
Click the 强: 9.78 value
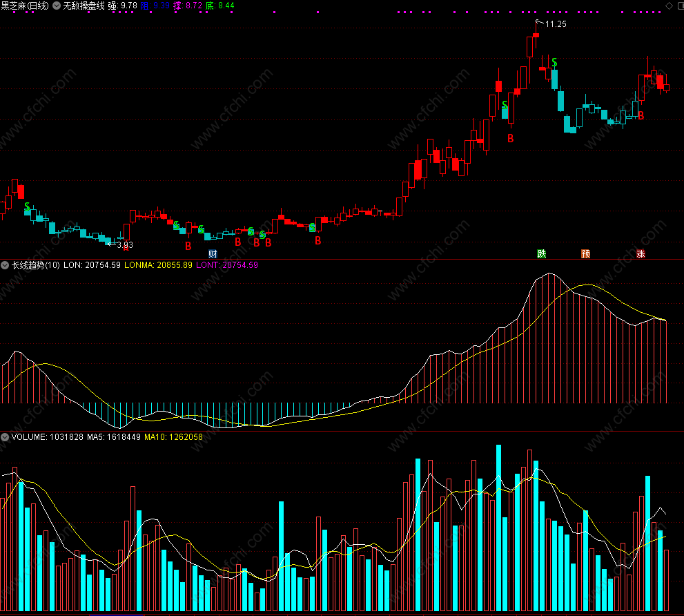pyautogui.click(x=122, y=6)
